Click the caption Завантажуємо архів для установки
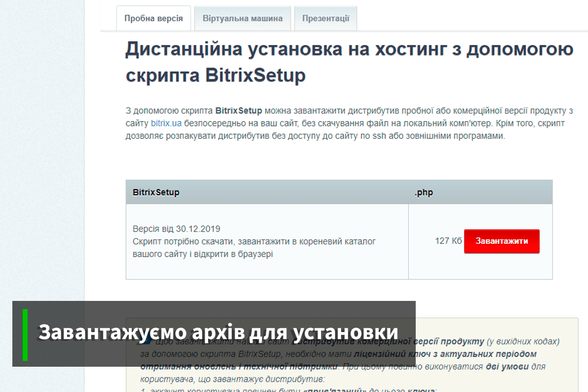Image resolution: width=588 pixels, height=392 pixels. [x=218, y=333]
